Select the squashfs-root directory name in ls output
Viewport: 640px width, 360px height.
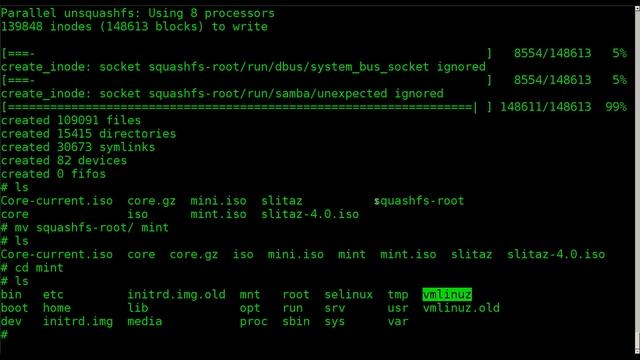[x=419, y=201]
